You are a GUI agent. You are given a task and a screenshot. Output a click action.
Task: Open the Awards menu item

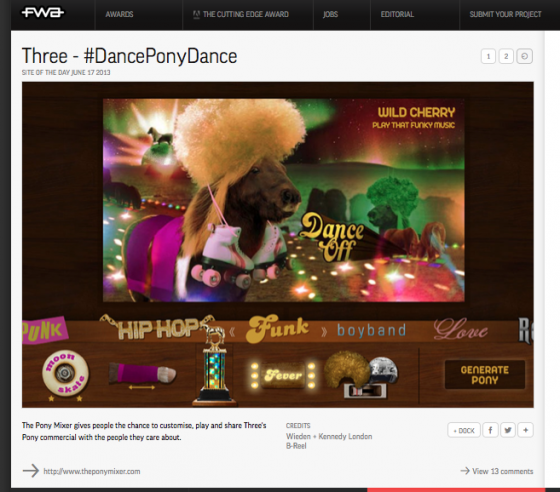[x=119, y=14]
